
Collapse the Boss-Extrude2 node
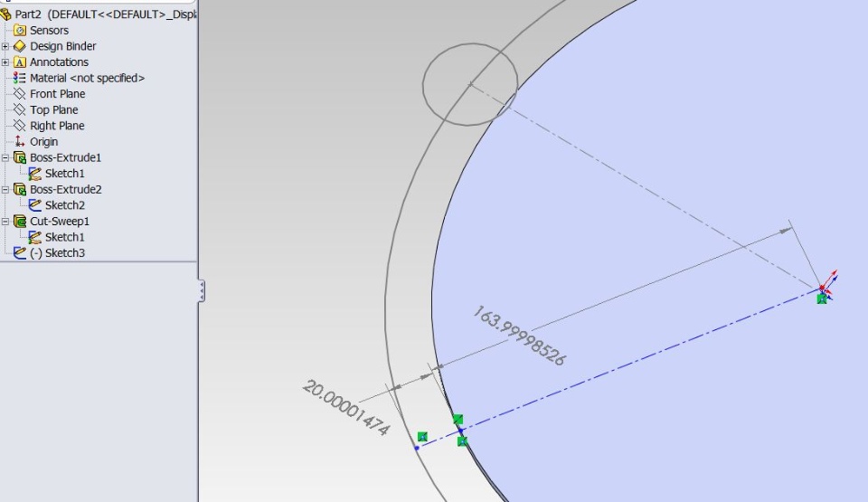[5, 190]
